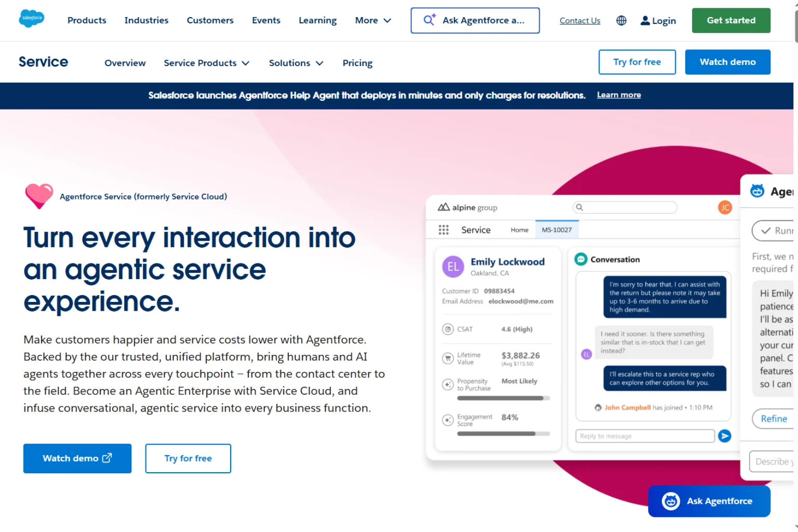Screen dimensions: 798x532
Task: Click the Login text link
Action: (664, 21)
